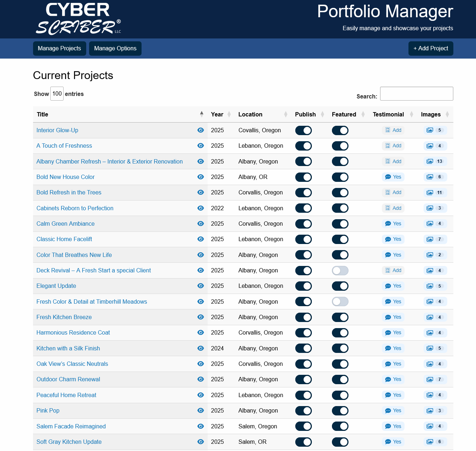
Task: Sort table by Year column
Action: pos(221,114)
